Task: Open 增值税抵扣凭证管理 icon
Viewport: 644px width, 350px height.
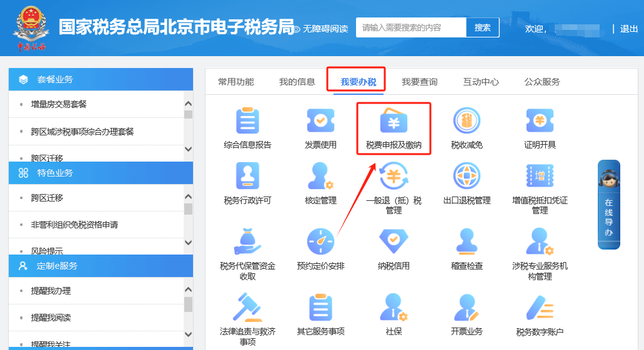Action: tap(540, 175)
